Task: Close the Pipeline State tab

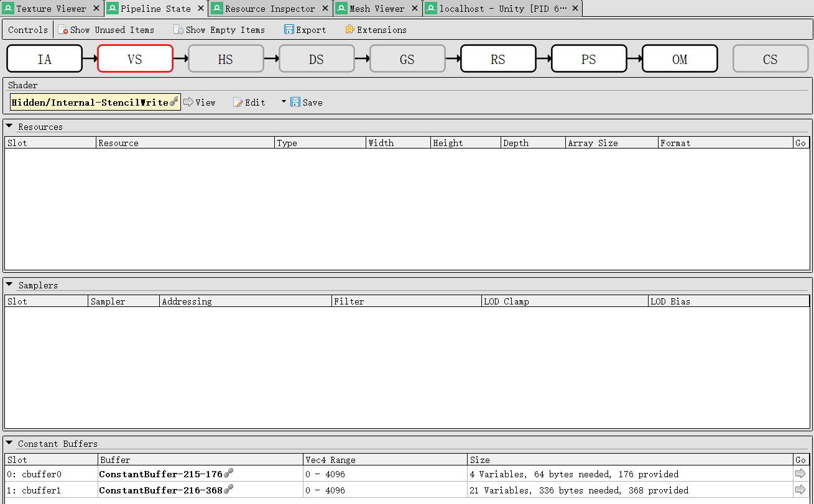Action: pyautogui.click(x=200, y=9)
